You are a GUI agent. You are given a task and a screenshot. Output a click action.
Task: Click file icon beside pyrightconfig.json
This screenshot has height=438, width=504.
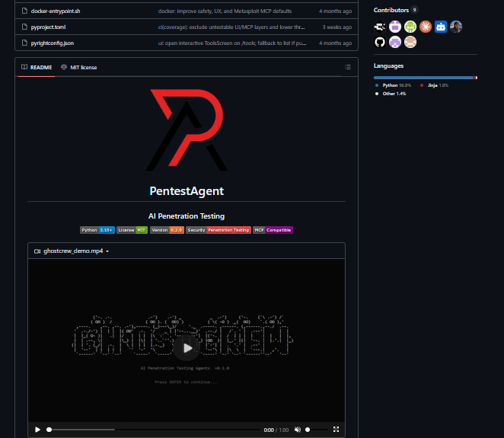24,43
